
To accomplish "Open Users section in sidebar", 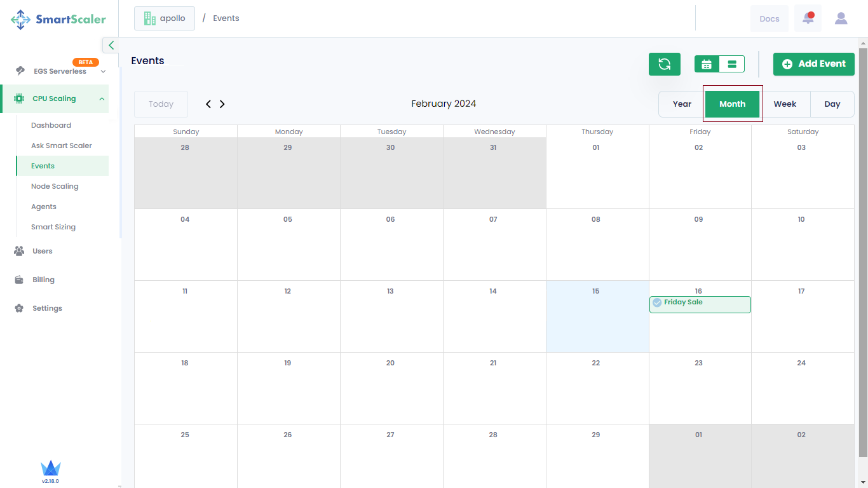I will [42, 251].
